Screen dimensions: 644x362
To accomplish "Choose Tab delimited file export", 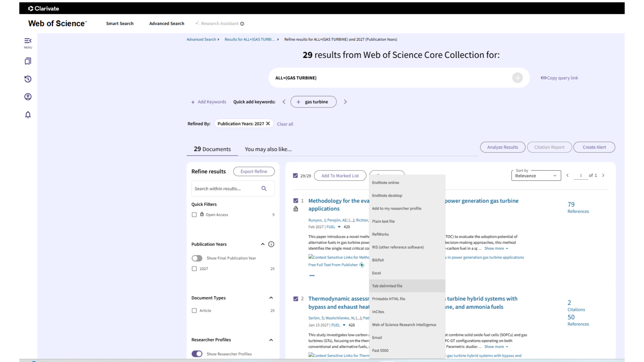I will 407,286.
